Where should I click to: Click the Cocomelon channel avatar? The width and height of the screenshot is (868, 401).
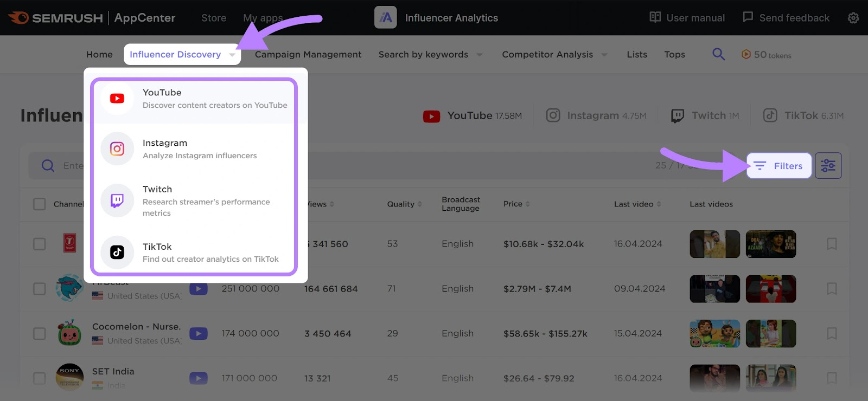point(69,333)
